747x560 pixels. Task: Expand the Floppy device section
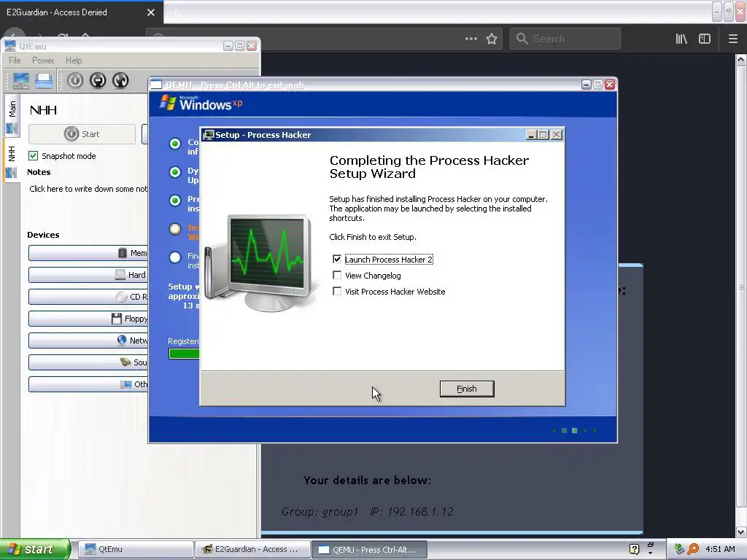(x=88, y=319)
